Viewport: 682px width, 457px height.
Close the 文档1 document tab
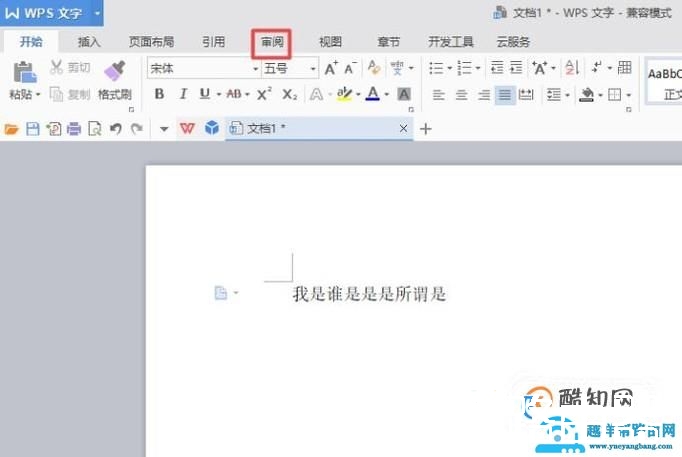[x=403, y=128]
